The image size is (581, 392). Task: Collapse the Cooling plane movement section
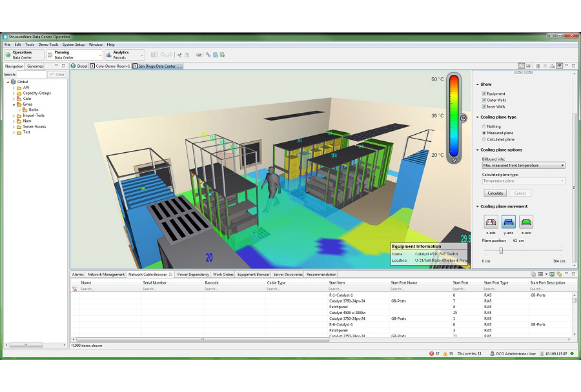478,206
